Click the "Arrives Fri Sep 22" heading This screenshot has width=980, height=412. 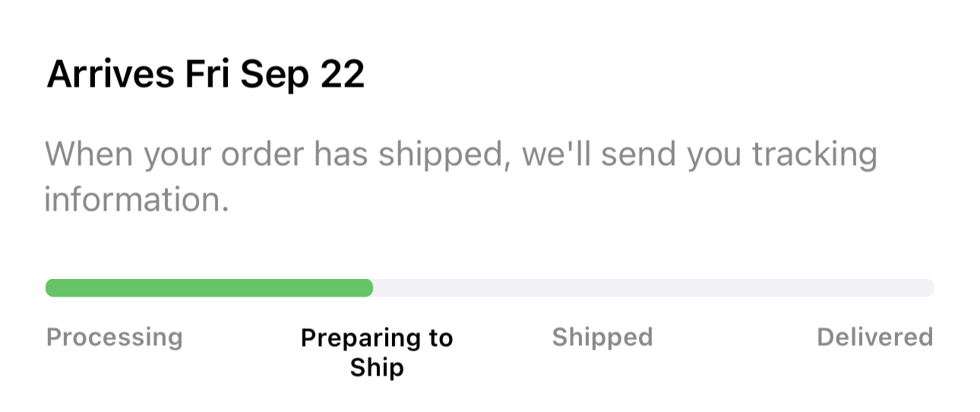pyautogui.click(x=206, y=75)
